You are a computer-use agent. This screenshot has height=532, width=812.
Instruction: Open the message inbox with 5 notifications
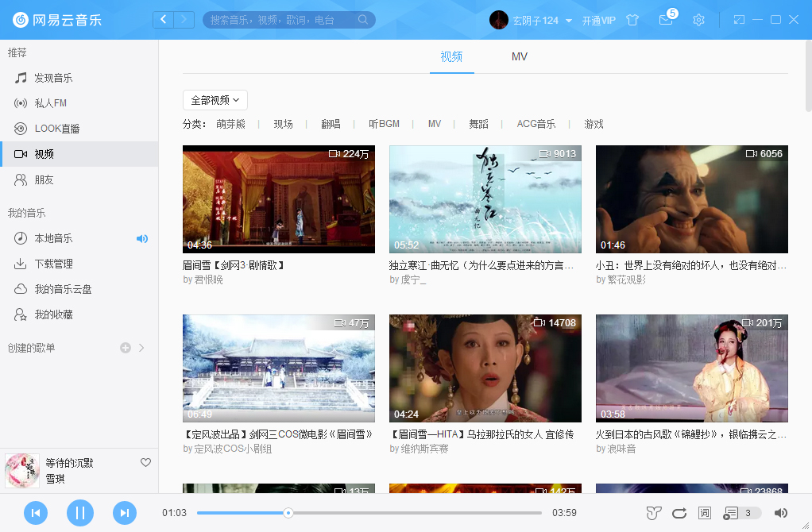pyautogui.click(x=666, y=20)
